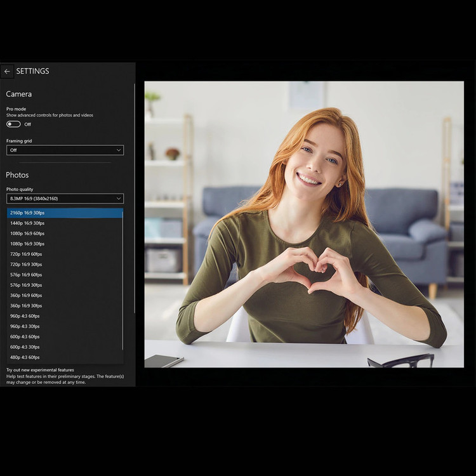
Task: Select 576p 16:9 30fps entry
Action: pos(65,285)
